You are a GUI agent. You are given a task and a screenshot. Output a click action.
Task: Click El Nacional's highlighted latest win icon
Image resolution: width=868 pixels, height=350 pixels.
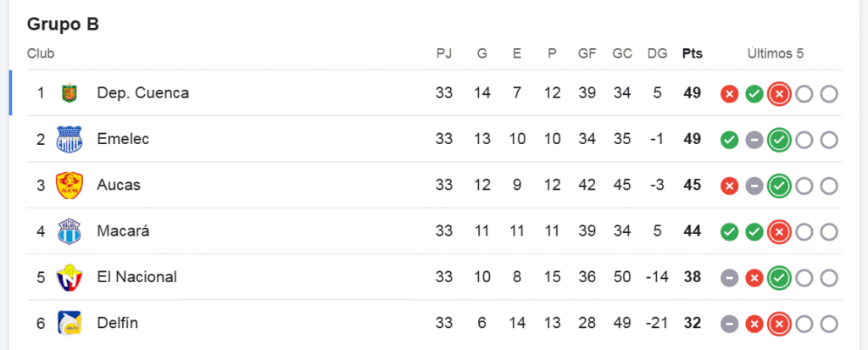(x=779, y=277)
